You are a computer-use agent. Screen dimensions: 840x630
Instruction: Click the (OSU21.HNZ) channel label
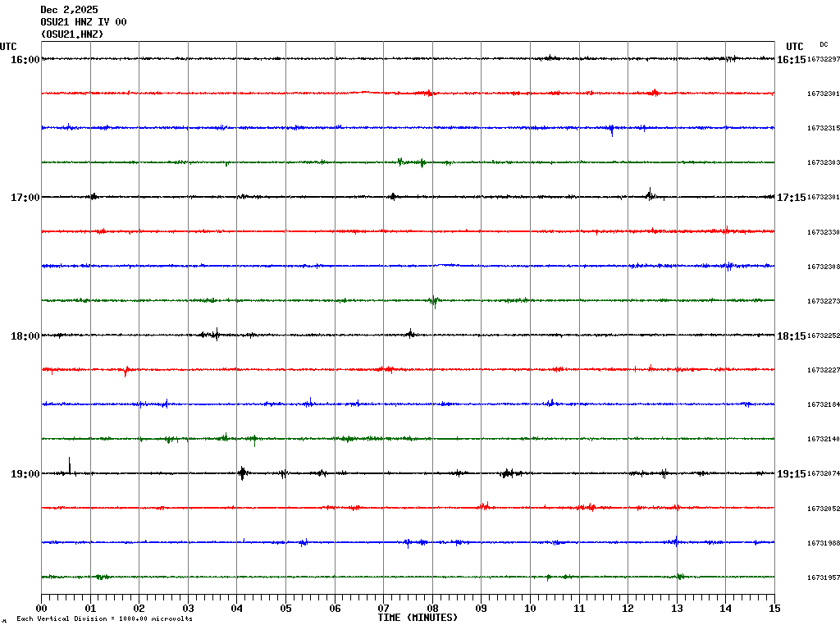click(72, 34)
